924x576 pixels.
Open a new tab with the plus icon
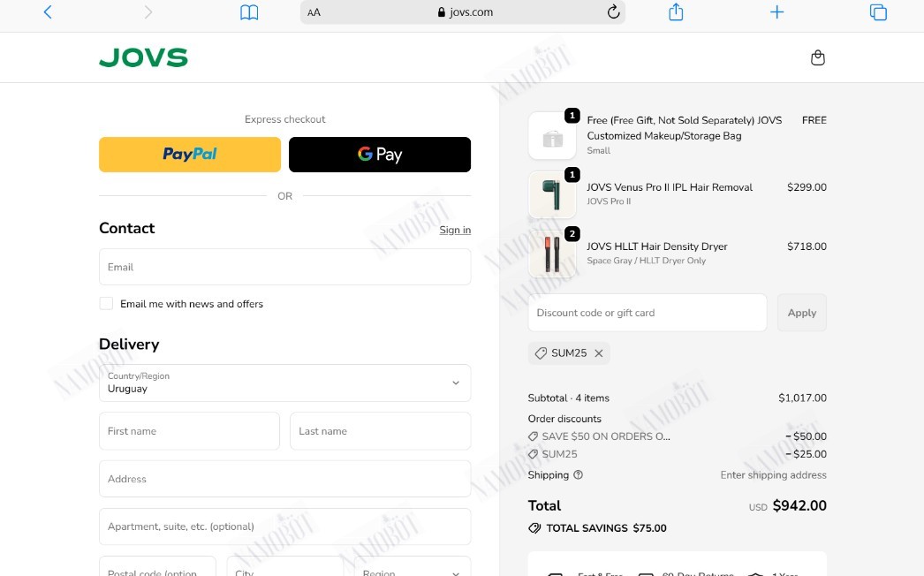[776, 11]
